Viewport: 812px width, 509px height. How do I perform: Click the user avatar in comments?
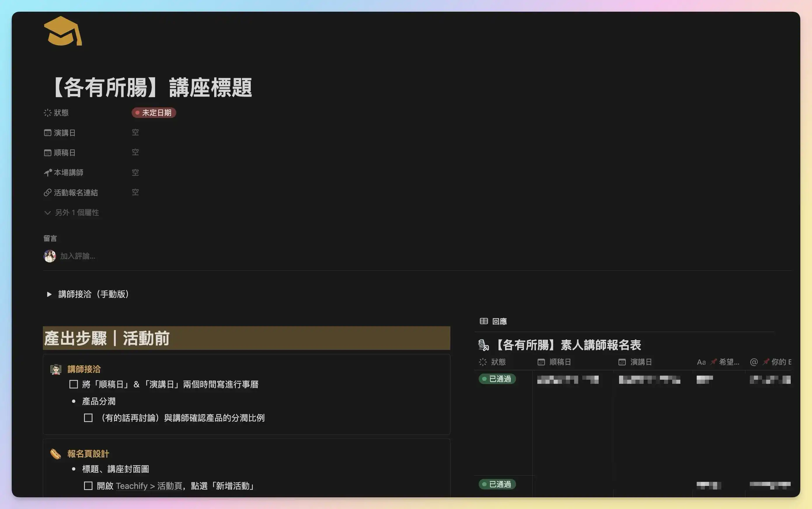[x=50, y=256]
